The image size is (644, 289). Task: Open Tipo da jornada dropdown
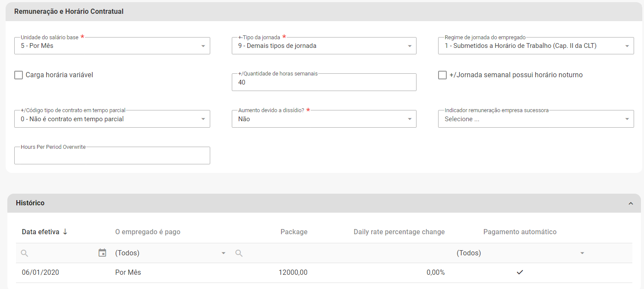point(324,46)
